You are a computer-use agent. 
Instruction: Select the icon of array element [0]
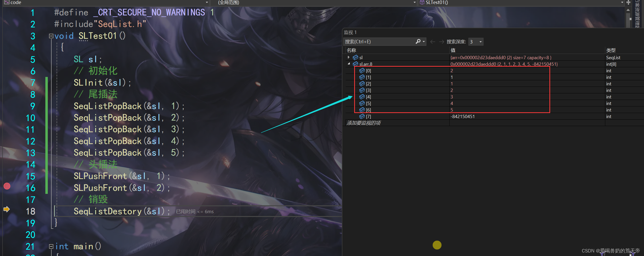(x=362, y=71)
